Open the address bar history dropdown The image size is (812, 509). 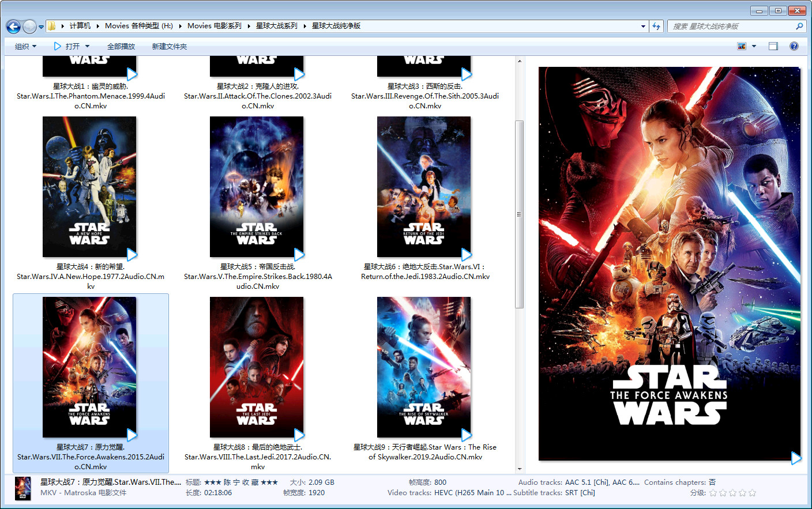[643, 26]
